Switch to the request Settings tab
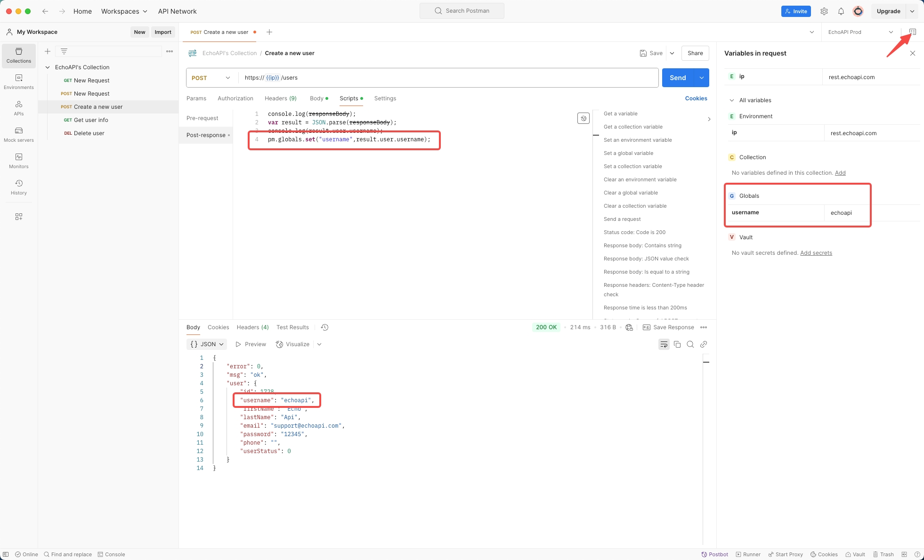This screenshot has height=560, width=924. pyautogui.click(x=385, y=98)
